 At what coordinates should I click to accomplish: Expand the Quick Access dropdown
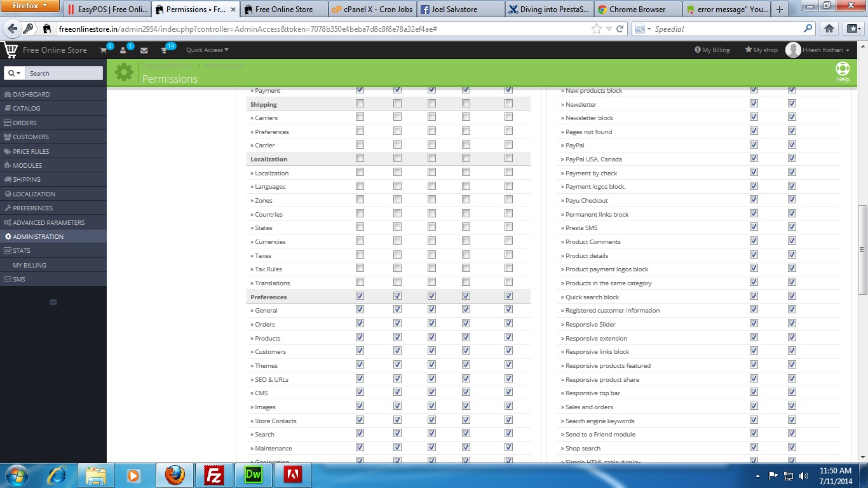207,50
